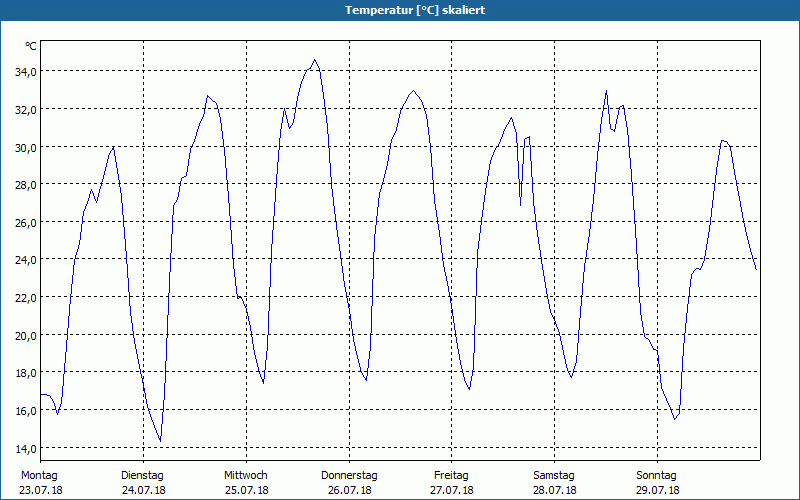Click the date 29.07.18
Image resolution: width=800 pixels, height=500 pixels.
[x=657, y=490]
